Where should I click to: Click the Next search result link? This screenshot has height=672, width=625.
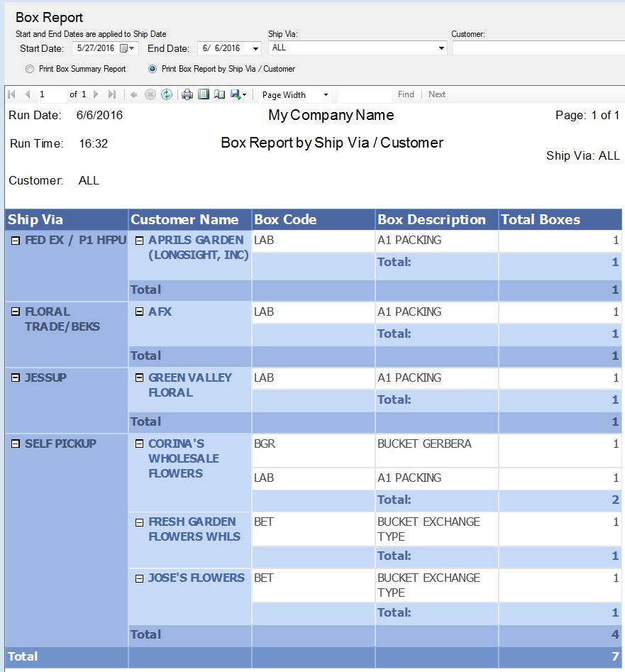point(437,94)
